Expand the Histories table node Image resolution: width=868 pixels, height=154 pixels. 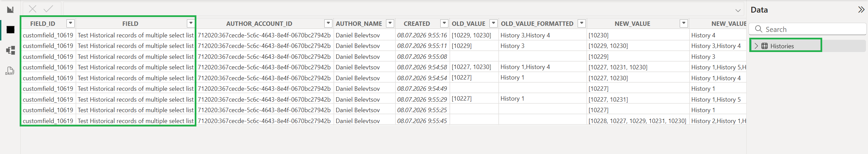coord(756,46)
